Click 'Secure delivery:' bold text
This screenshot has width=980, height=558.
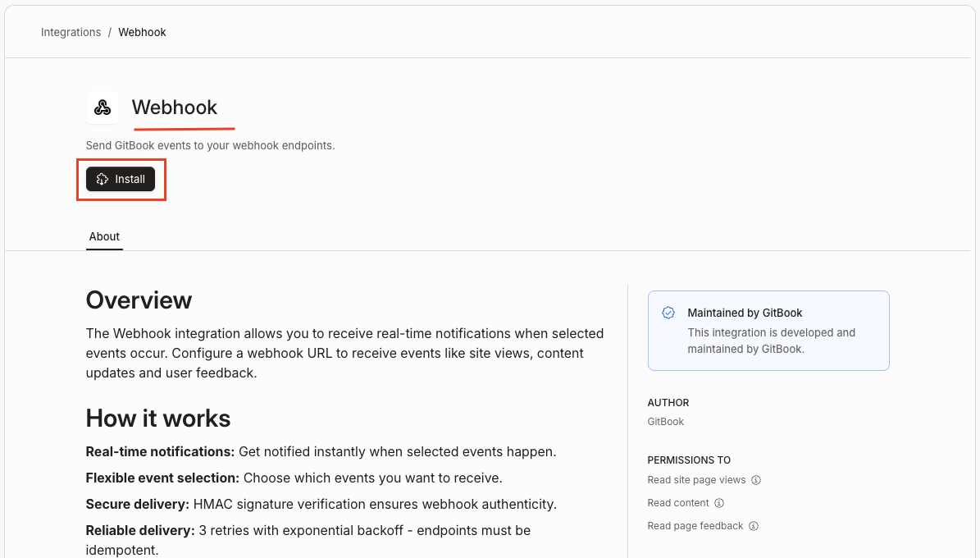(x=138, y=504)
